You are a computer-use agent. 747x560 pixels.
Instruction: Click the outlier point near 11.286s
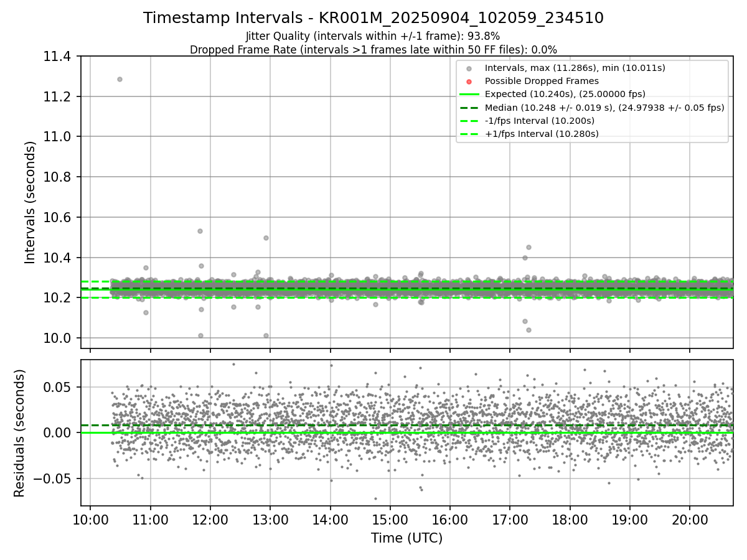(x=120, y=79)
